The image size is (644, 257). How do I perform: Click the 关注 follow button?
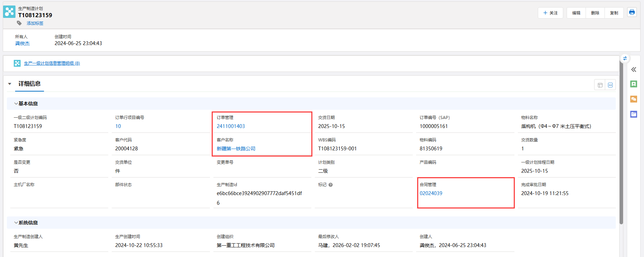(x=550, y=13)
